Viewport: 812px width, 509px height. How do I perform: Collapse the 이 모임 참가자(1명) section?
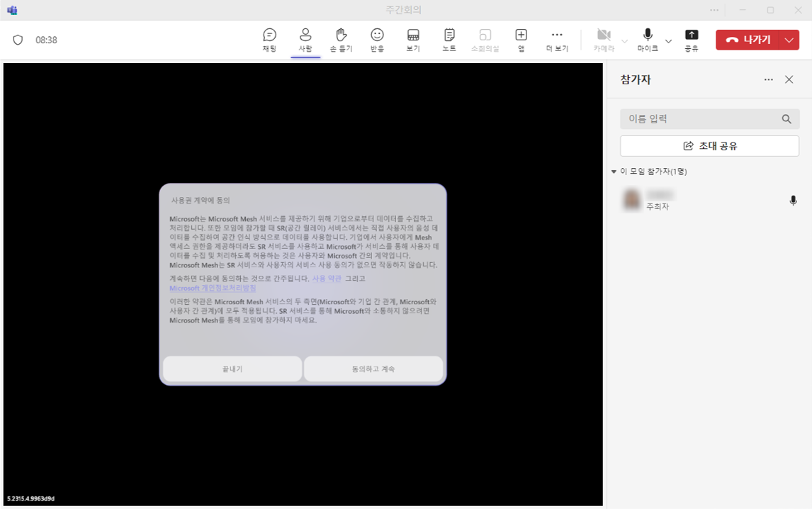(614, 171)
